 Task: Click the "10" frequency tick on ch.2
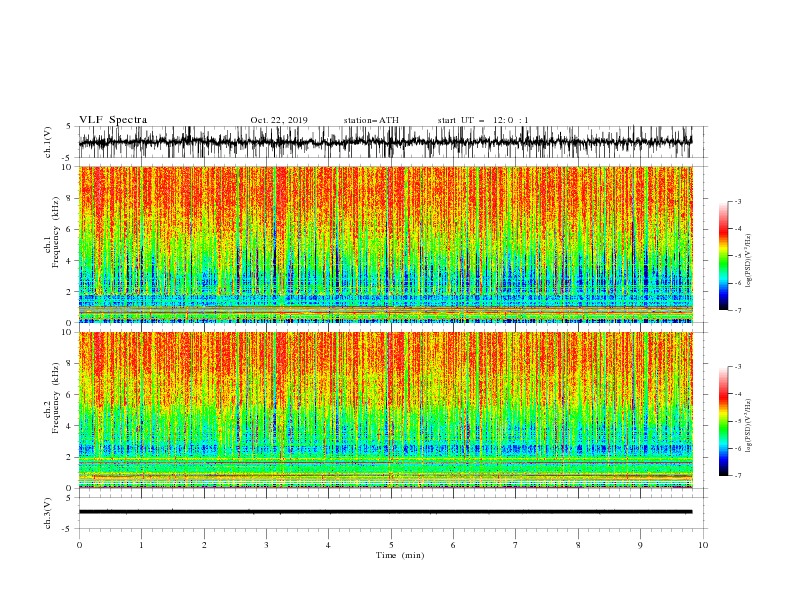67,332
